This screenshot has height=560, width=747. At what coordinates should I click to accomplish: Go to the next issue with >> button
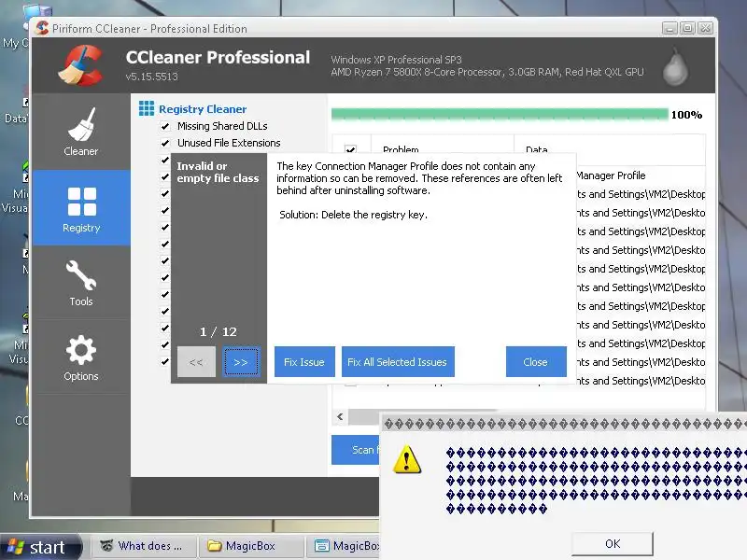point(241,362)
